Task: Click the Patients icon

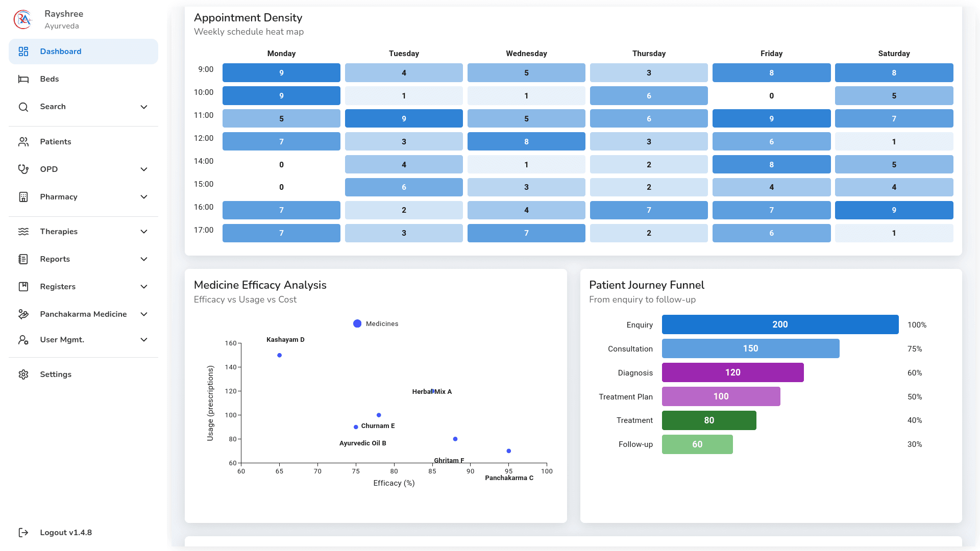Action: tap(23, 141)
